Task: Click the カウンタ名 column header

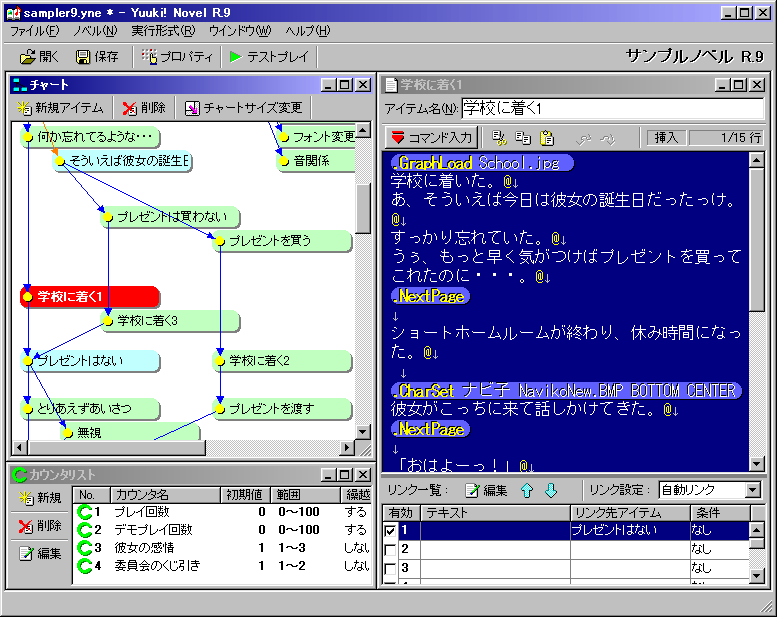Action: 166,495
